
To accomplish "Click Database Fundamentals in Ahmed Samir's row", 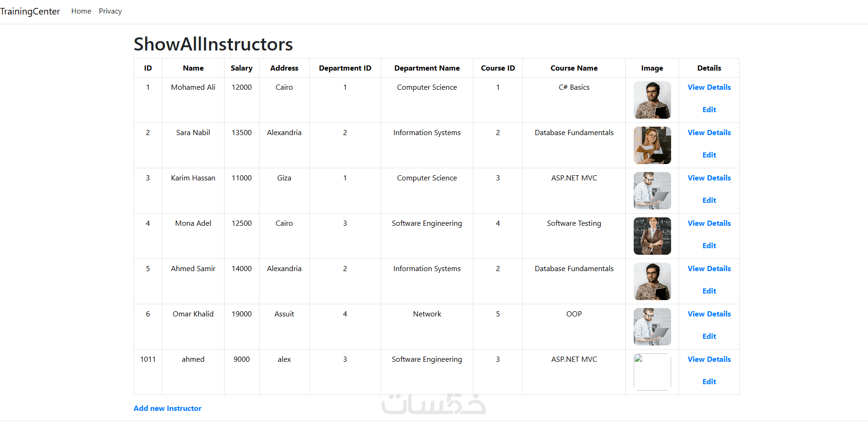I will point(574,269).
